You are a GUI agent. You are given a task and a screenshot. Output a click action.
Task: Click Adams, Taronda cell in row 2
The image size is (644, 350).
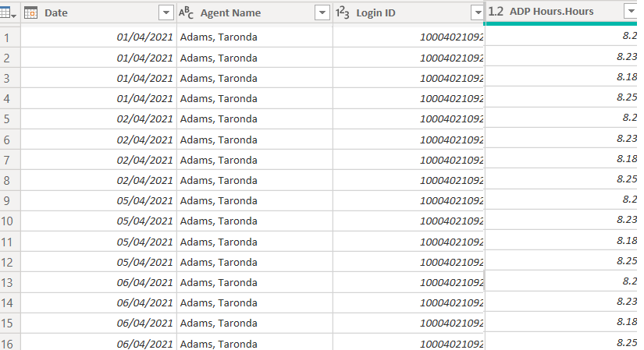coord(254,58)
